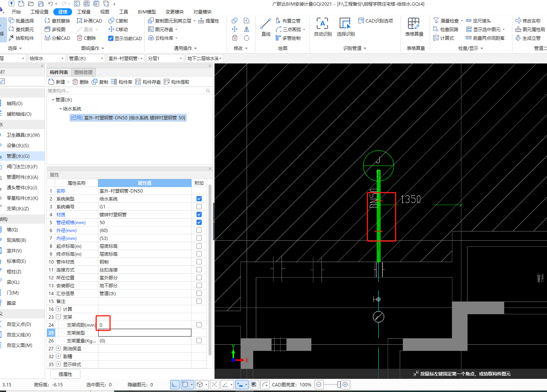Open the 计算式 tool
Viewport: 547px width, 392px height.
pos(444,38)
